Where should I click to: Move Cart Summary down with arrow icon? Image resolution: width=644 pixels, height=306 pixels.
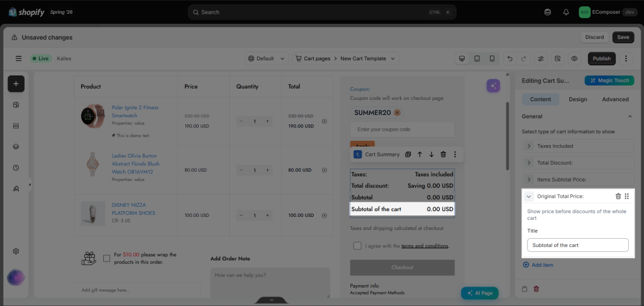pyautogui.click(x=431, y=155)
